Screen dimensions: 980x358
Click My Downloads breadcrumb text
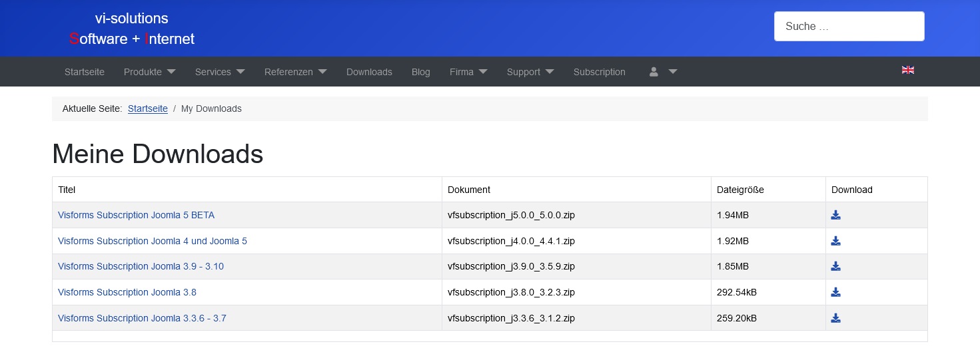211,108
